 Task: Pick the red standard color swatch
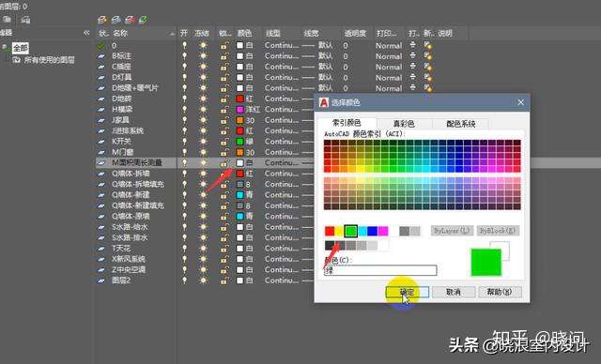pos(330,231)
